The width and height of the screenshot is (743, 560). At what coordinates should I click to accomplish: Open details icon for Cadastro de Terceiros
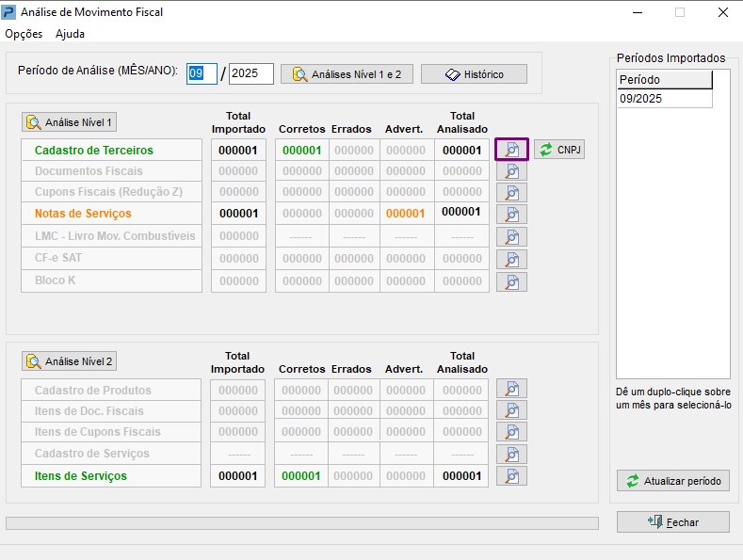tap(511, 150)
